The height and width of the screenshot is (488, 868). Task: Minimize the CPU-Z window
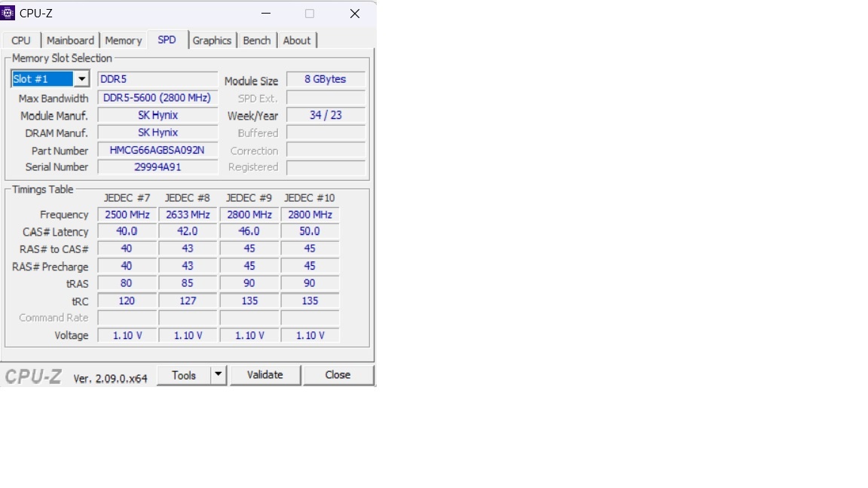265,14
